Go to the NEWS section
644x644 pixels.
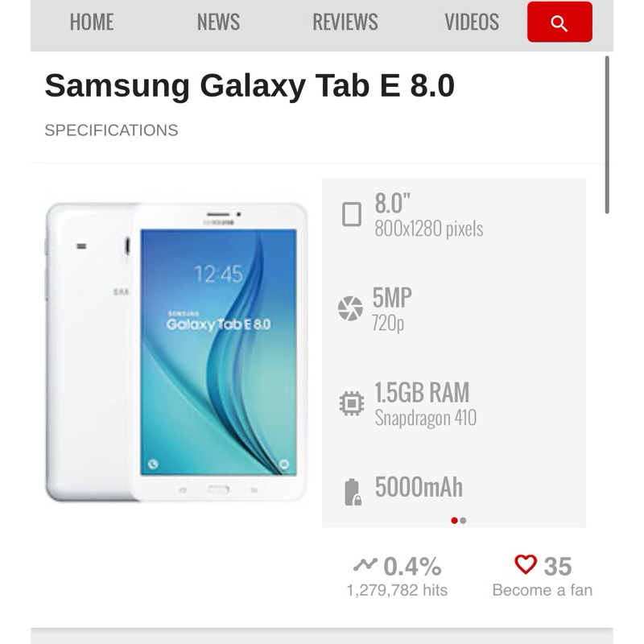(218, 22)
